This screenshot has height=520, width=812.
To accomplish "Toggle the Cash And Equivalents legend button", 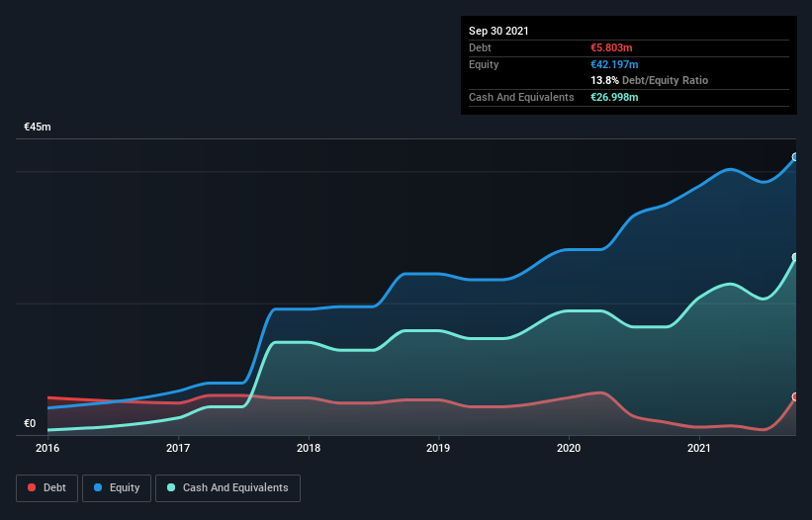I will point(227,488).
